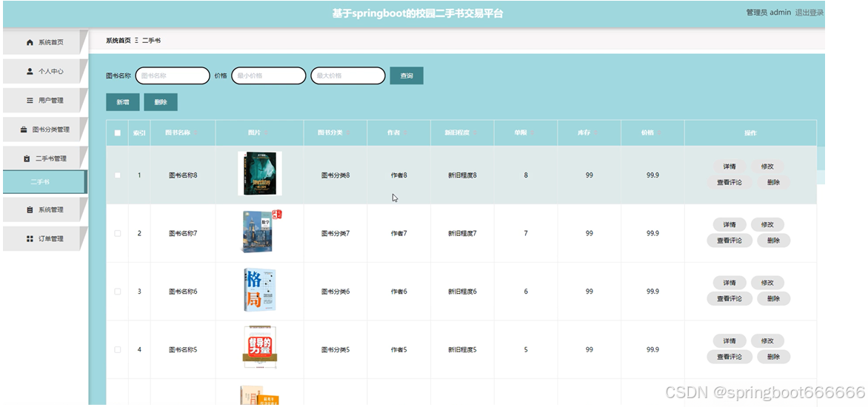Open the book cover thumbnail for 图书名称5
The height and width of the screenshot is (407, 868).
click(x=260, y=348)
